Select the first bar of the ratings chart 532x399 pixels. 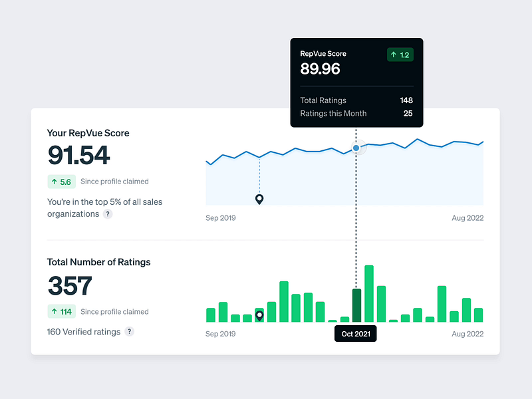[x=211, y=315]
